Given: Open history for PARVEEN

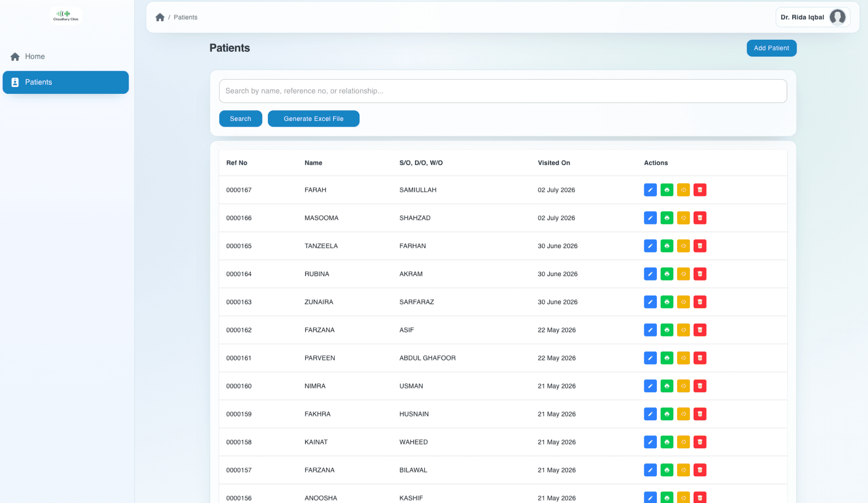Looking at the screenshot, I should click(683, 358).
